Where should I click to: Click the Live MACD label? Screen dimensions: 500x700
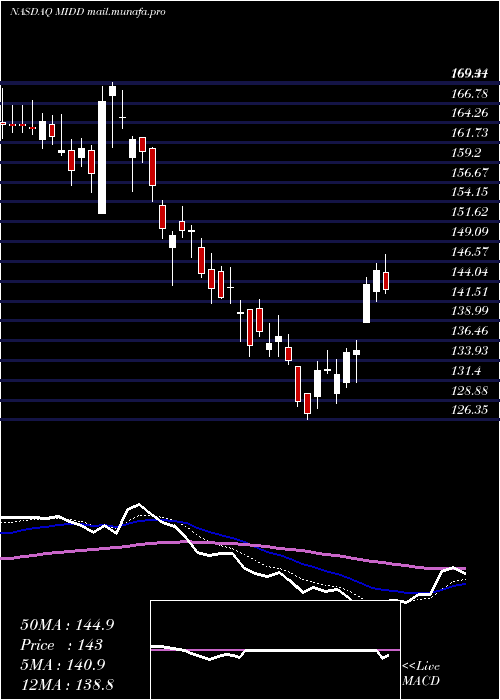coord(421,673)
